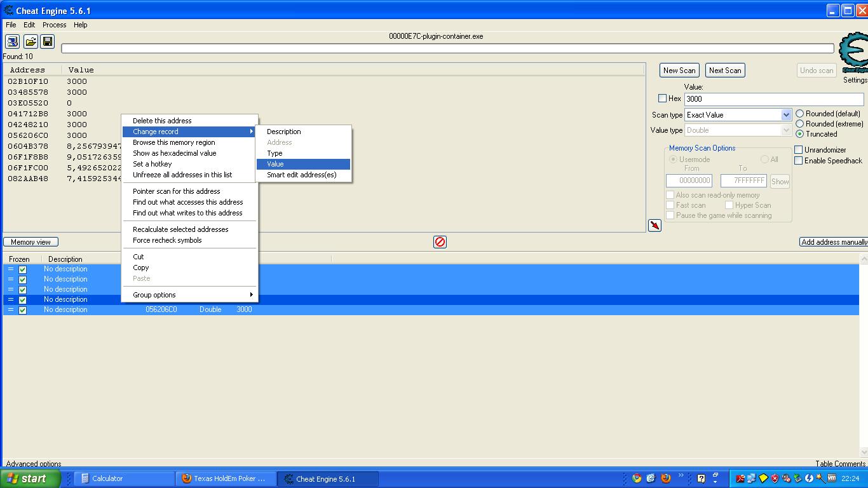Image resolution: width=868 pixels, height=488 pixels.
Task: Click the Cheat Engine title bar icon
Action: [x=8, y=10]
